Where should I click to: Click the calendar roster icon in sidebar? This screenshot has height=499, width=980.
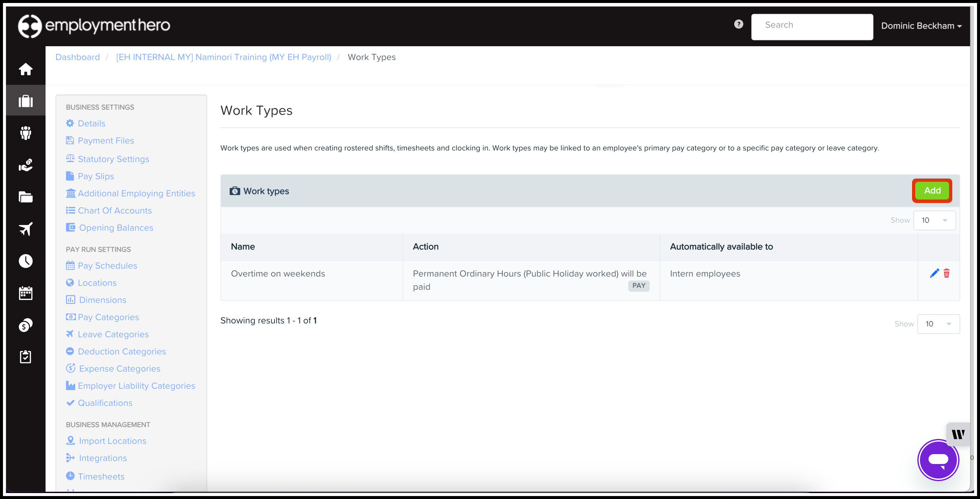coord(25,293)
